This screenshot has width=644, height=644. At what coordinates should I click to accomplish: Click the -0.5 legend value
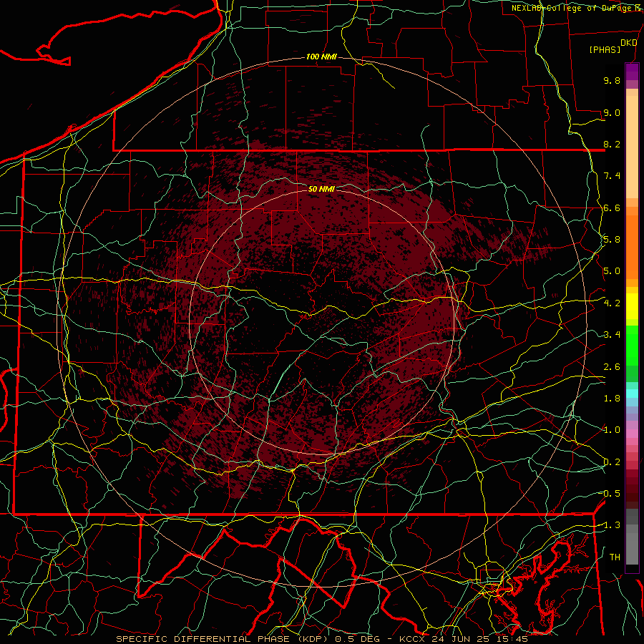click(611, 494)
